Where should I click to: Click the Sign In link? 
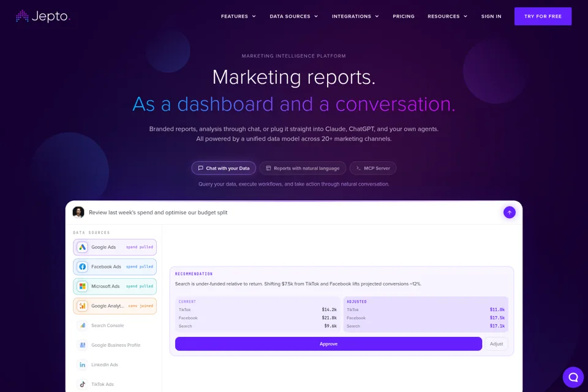pos(491,17)
